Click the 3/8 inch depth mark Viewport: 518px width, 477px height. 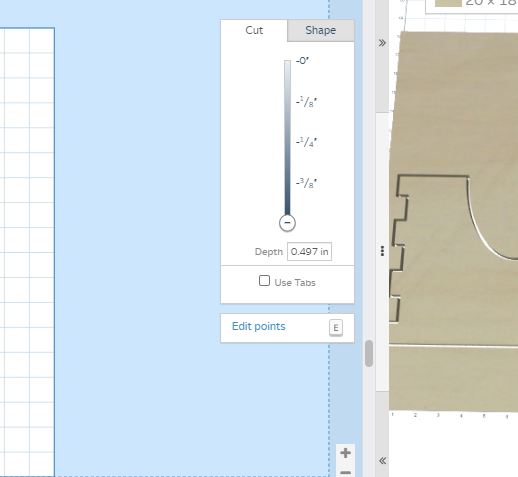click(x=306, y=183)
